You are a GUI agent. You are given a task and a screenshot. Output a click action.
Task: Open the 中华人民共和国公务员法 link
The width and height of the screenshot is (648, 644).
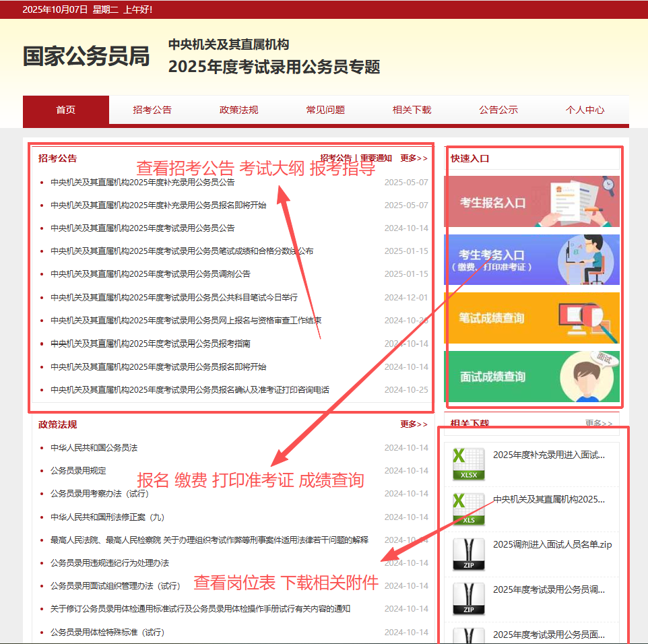pyautogui.click(x=94, y=448)
